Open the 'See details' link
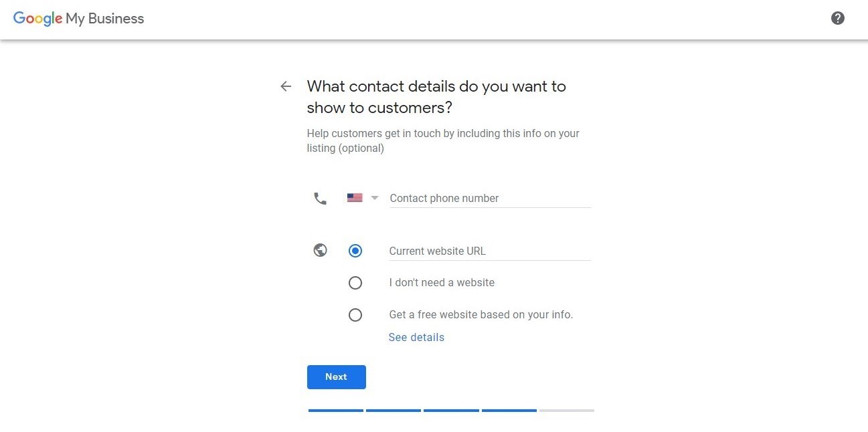This screenshot has height=432, width=868. 416,337
